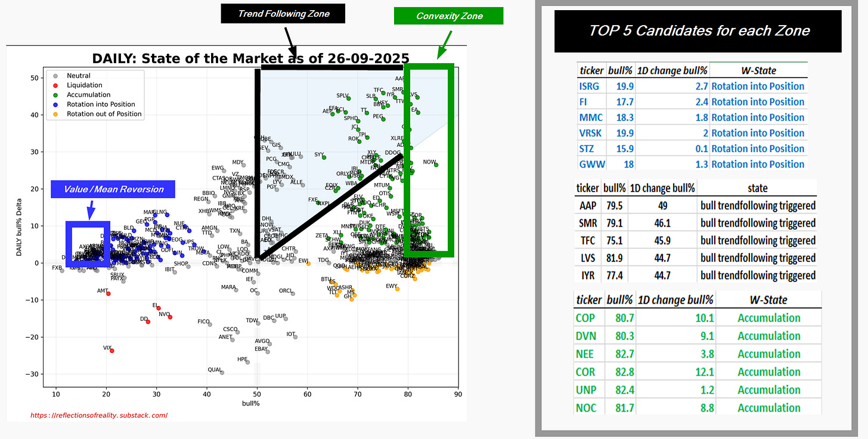Click the 'bull%' x-axis label below chart

[x=250, y=404]
